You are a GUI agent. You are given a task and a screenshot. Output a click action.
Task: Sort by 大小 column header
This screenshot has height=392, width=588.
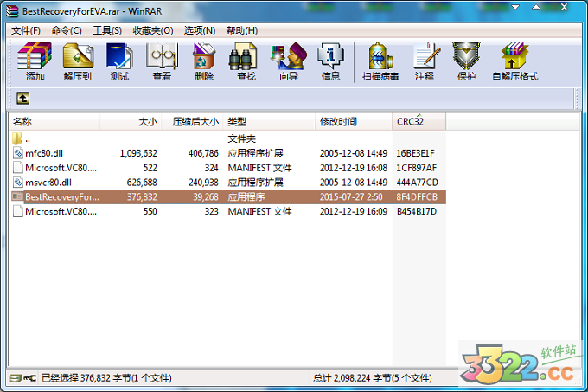coord(131,121)
